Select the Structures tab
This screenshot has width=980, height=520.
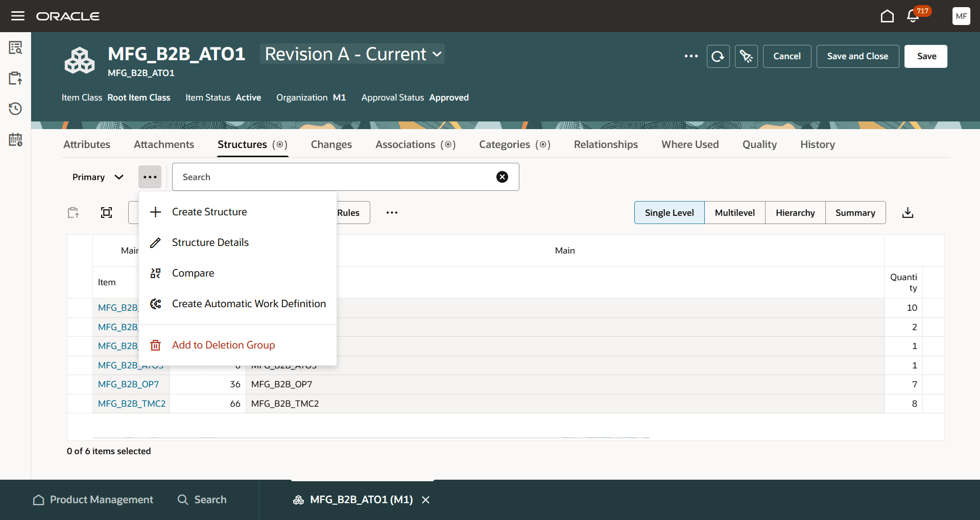(252, 144)
